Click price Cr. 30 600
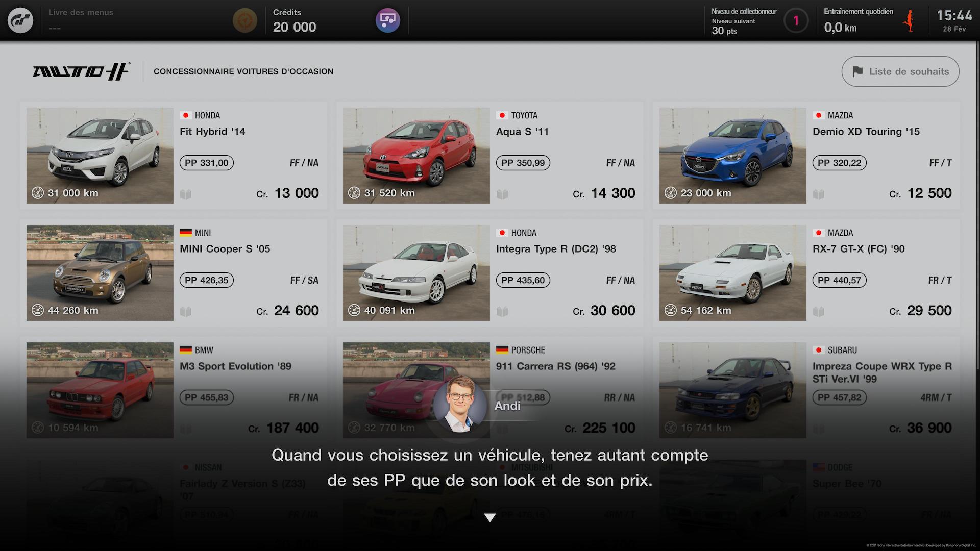This screenshot has height=551, width=980. coord(604,311)
